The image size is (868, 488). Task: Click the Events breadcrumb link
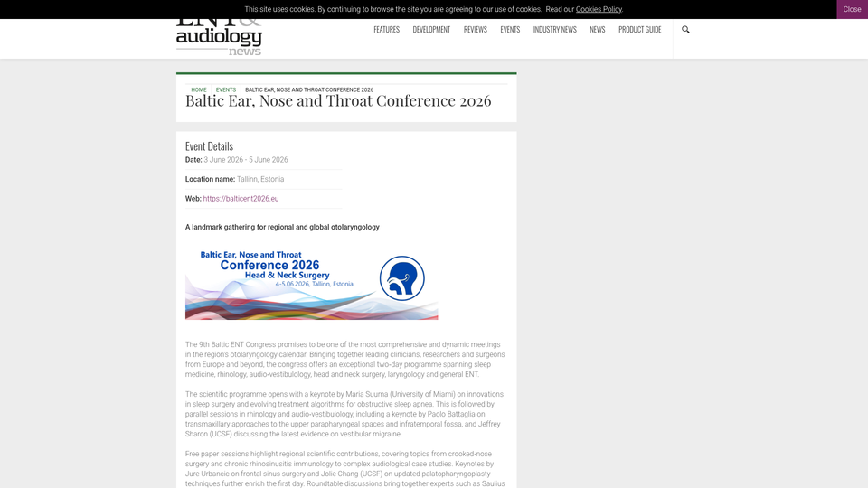pyautogui.click(x=226, y=89)
